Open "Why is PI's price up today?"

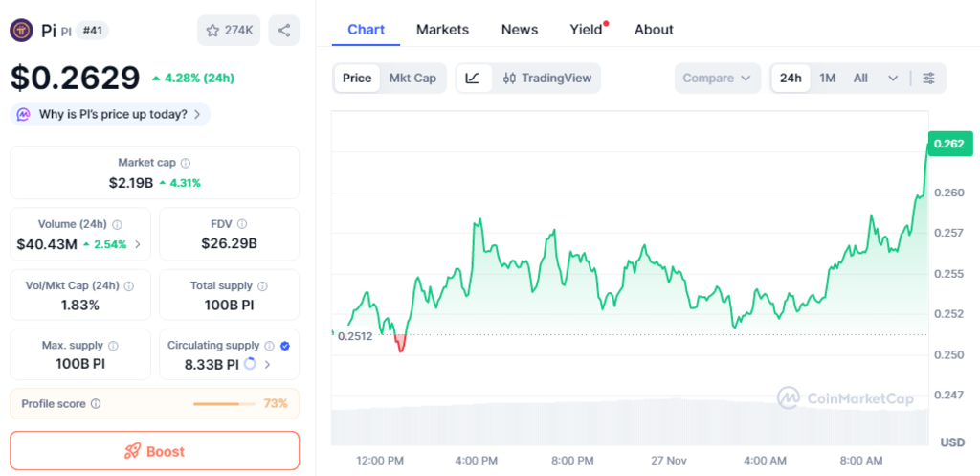[110, 114]
